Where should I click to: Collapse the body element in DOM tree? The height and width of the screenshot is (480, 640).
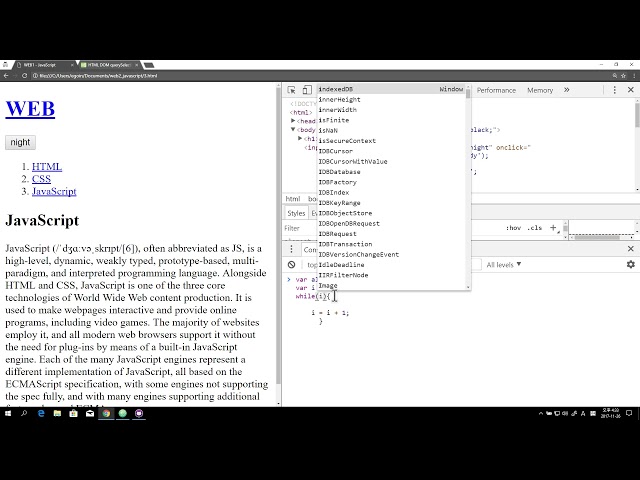pyautogui.click(x=293, y=129)
